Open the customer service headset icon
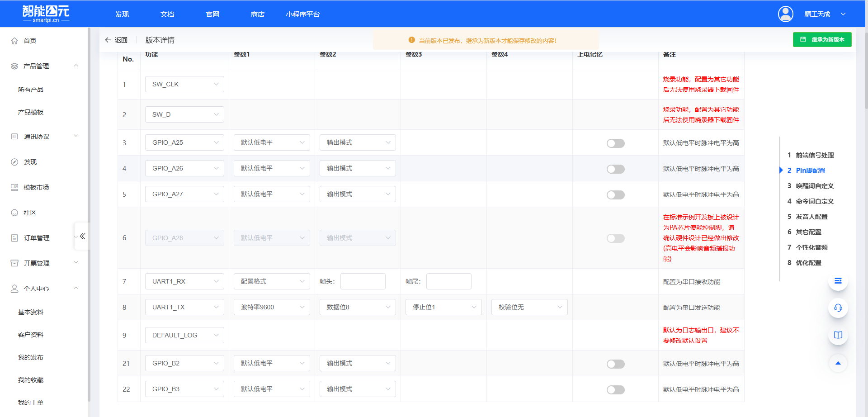The height and width of the screenshot is (417, 868). (838, 308)
